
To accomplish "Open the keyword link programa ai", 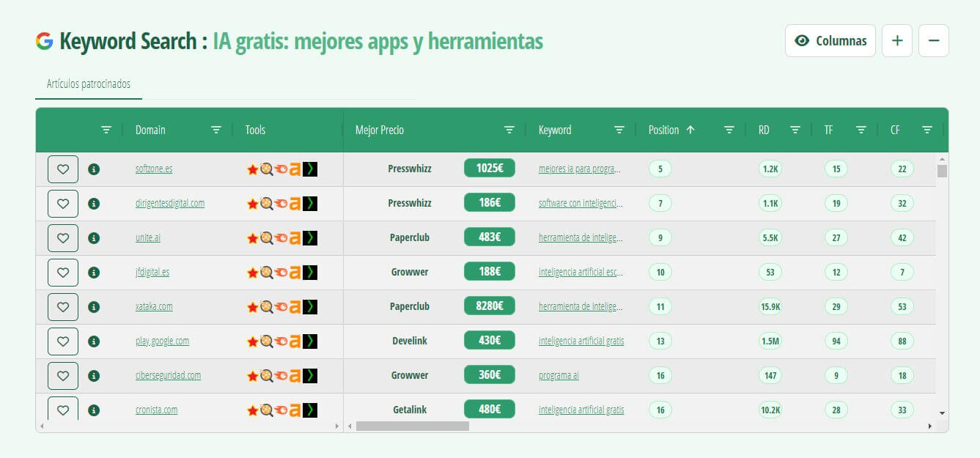I will click(x=558, y=375).
